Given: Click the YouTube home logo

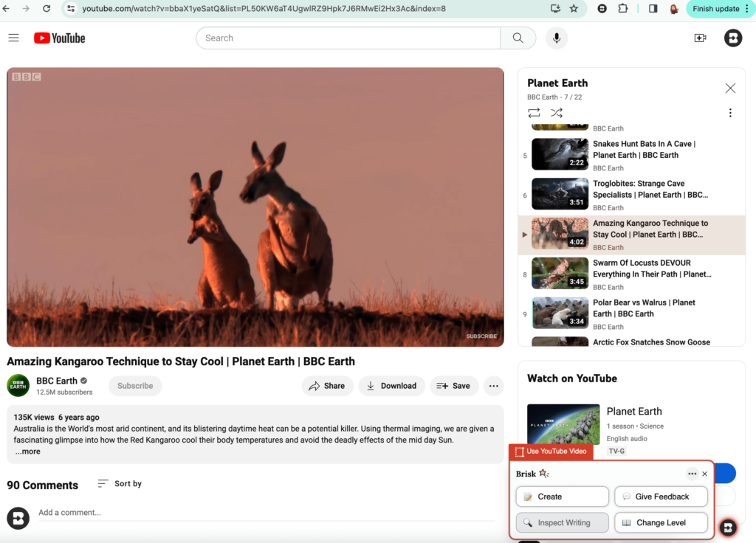Looking at the screenshot, I should click(x=59, y=38).
